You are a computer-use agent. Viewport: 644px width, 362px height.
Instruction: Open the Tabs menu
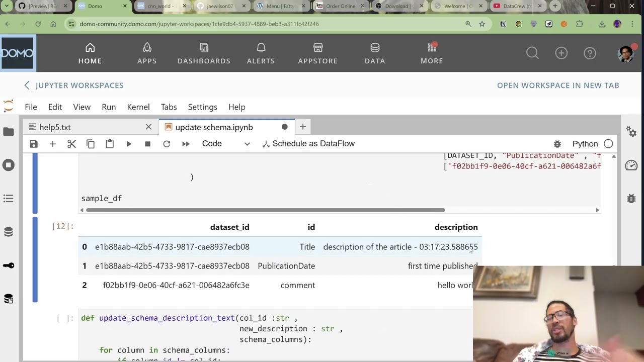(x=169, y=107)
